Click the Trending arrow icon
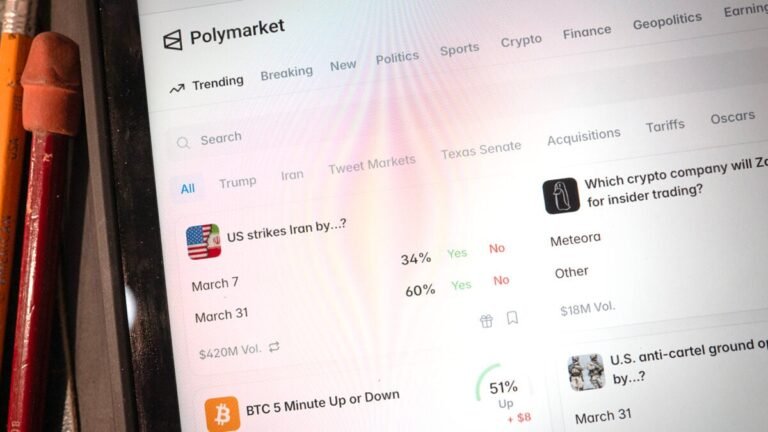The image size is (768, 432). click(177, 89)
